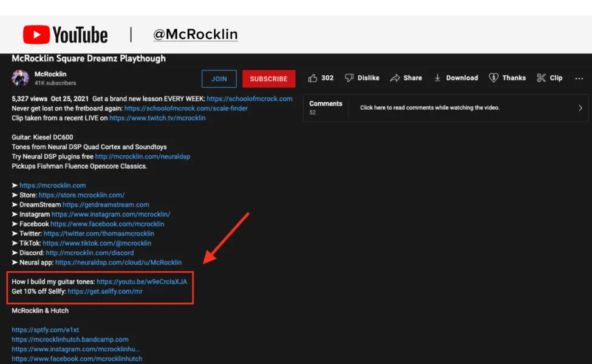592x364 pixels.
Task: Click the Comments count '52'
Action: (313, 112)
